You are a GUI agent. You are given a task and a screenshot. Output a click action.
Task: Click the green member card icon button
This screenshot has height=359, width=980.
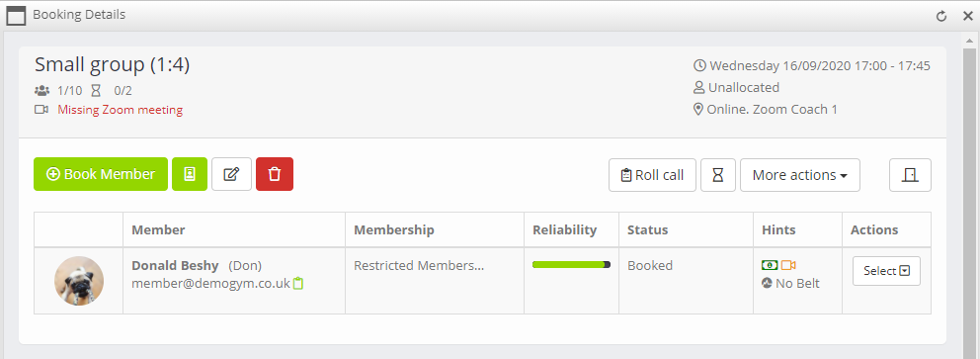(x=190, y=174)
